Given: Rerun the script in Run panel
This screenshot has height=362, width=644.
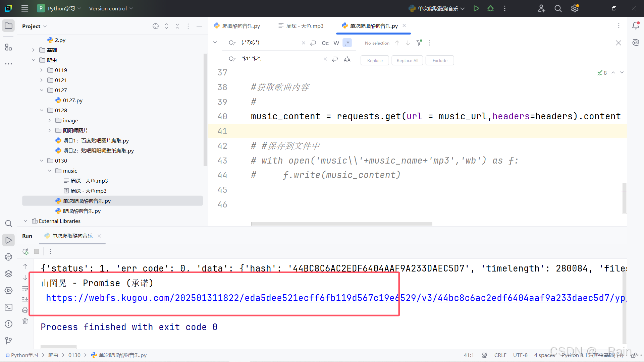Looking at the screenshot, I should [x=25, y=251].
